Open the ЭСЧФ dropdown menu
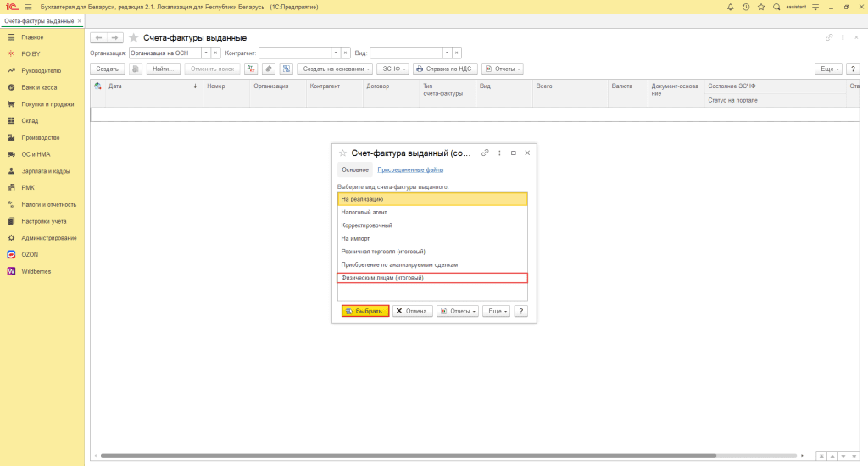This screenshot has width=868, height=466. click(x=393, y=69)
